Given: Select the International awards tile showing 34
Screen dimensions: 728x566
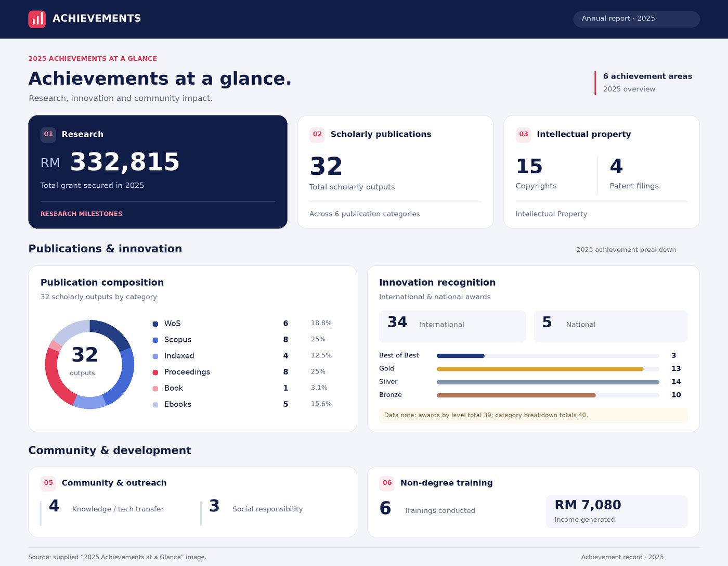Looking at the screenshot, I should click(x=452, y=326).
